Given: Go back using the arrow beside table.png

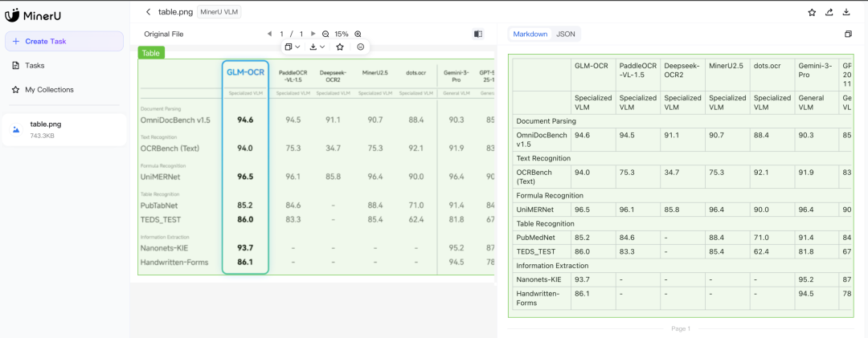Looking at the screenshot, I should (148, 11).
